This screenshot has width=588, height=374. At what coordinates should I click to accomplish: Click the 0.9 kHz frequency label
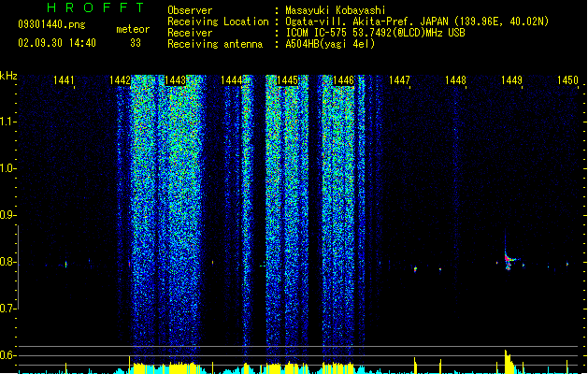pyautogui.click(x=7, y=215)
